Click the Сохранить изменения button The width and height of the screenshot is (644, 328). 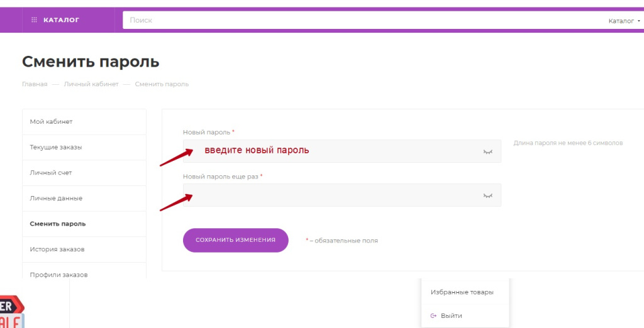[x=235, y=240]
